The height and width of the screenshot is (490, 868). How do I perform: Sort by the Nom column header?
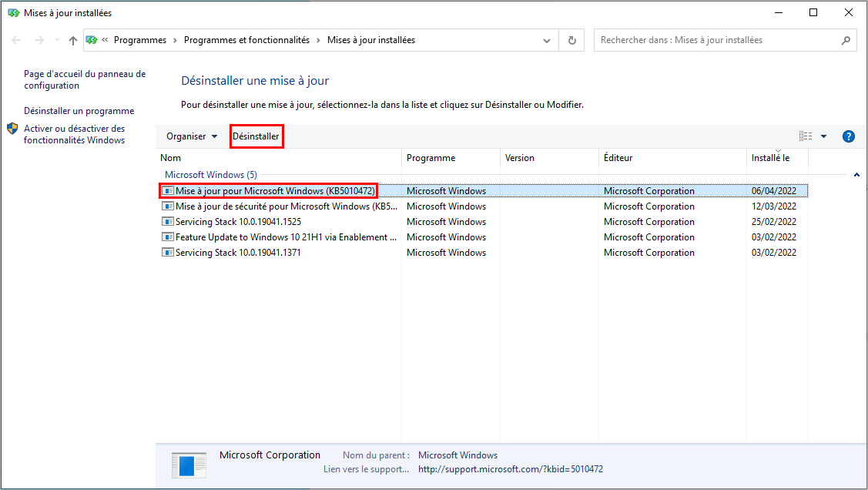(279, 158)
